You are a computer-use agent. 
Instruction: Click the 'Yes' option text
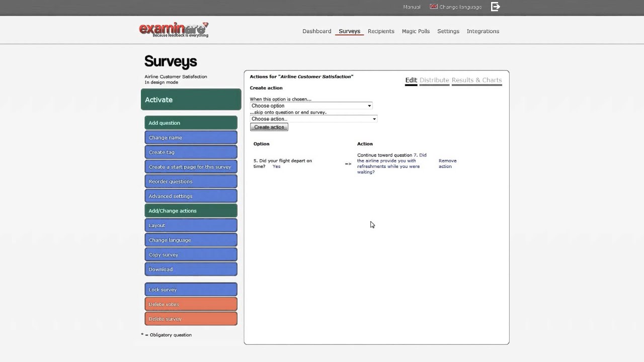click(x=276, y=166)
